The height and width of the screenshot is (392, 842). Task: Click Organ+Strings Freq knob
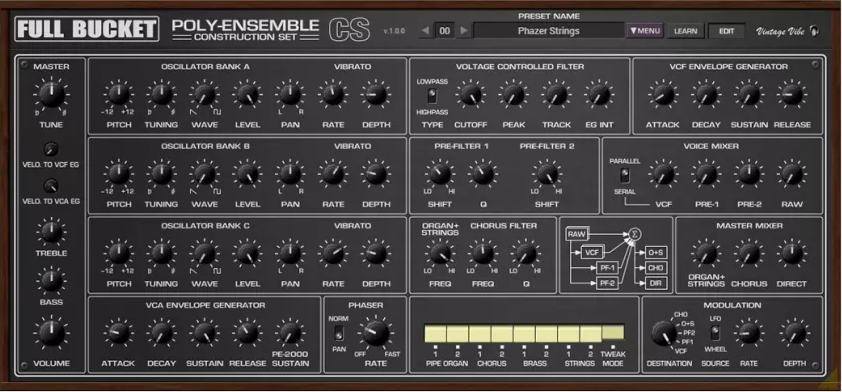440,253
